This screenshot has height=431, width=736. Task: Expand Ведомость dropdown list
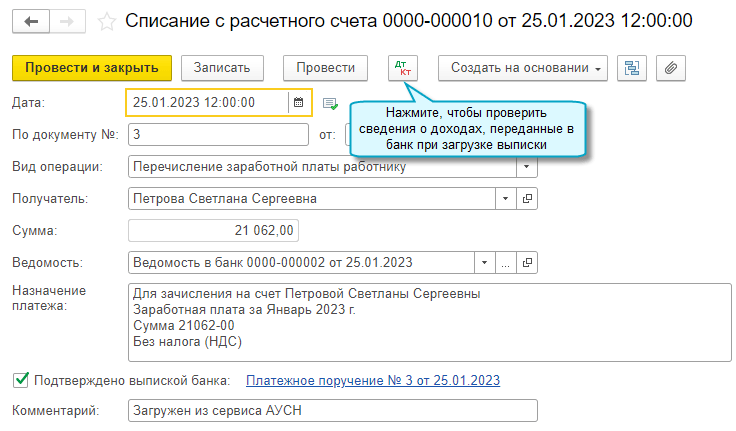coord(484,262)
